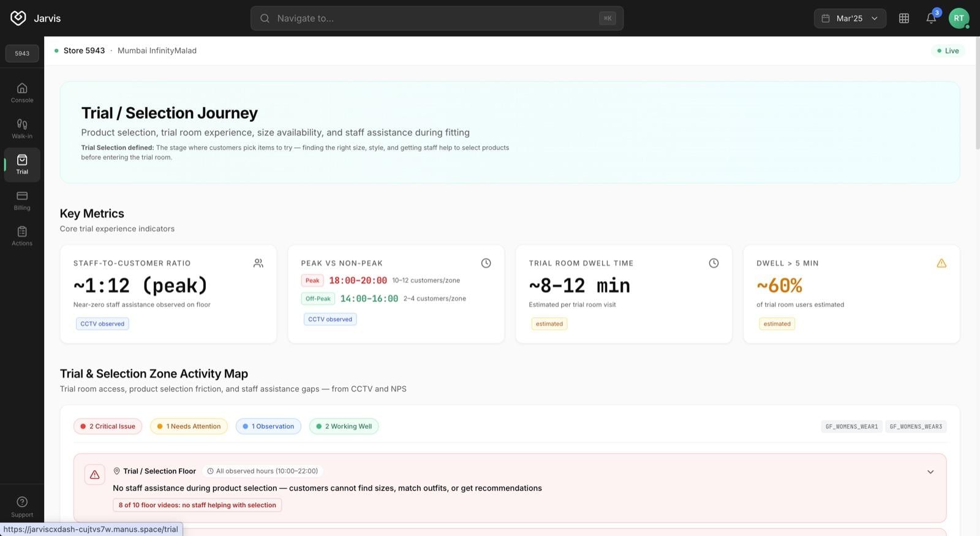980x536 pixels.
Task: Click the warning triangle on Dwell > 5 Min card
Action: pyautogui.click(x=941, y=263)
